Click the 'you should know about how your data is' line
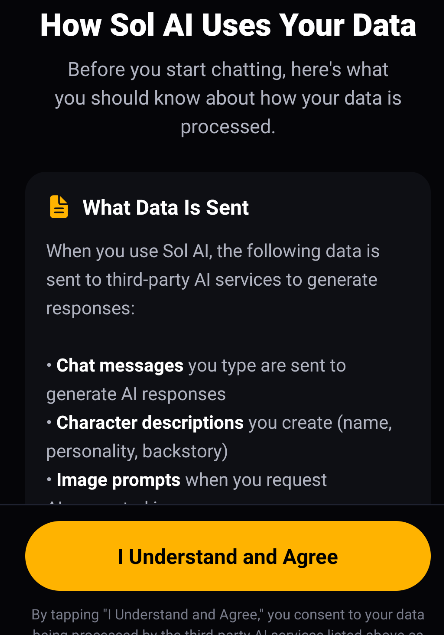The height and width of the screenshot is (635, 444). [228, 98]
